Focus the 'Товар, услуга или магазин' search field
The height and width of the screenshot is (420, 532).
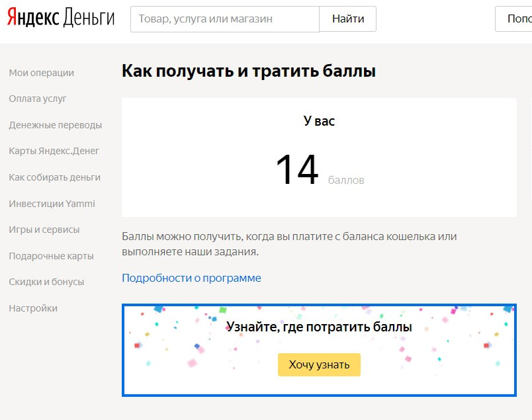[x=225, y=19]
